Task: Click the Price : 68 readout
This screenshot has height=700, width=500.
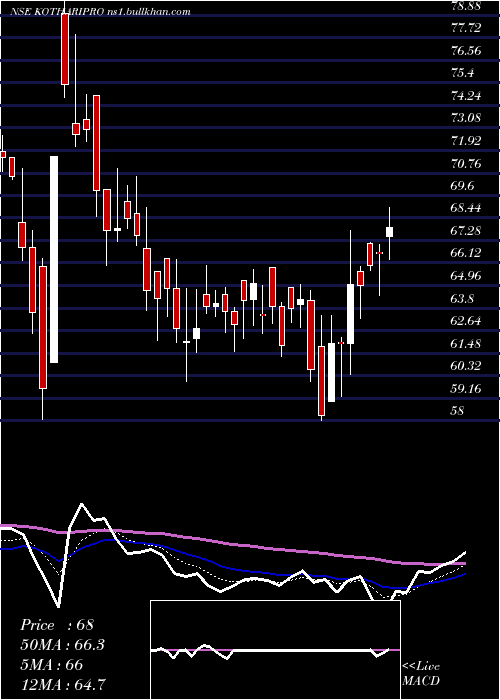Action: tap(57, 625)
